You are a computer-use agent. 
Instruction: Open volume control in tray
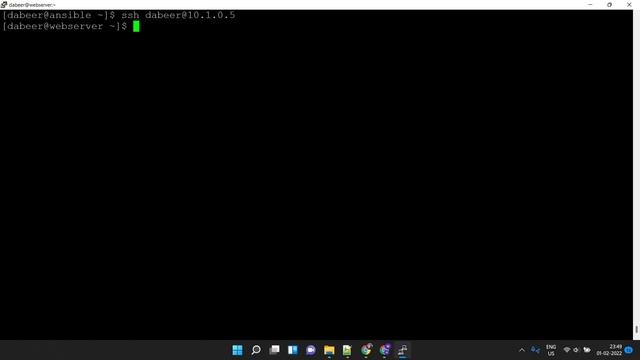[x=576, y=350]
